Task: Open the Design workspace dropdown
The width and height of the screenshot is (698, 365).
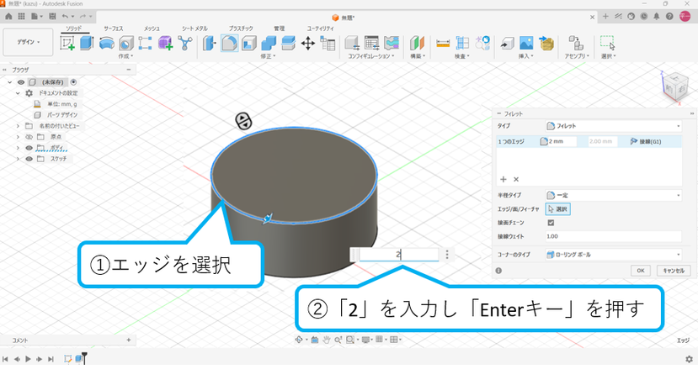Action: click(28, 42)
